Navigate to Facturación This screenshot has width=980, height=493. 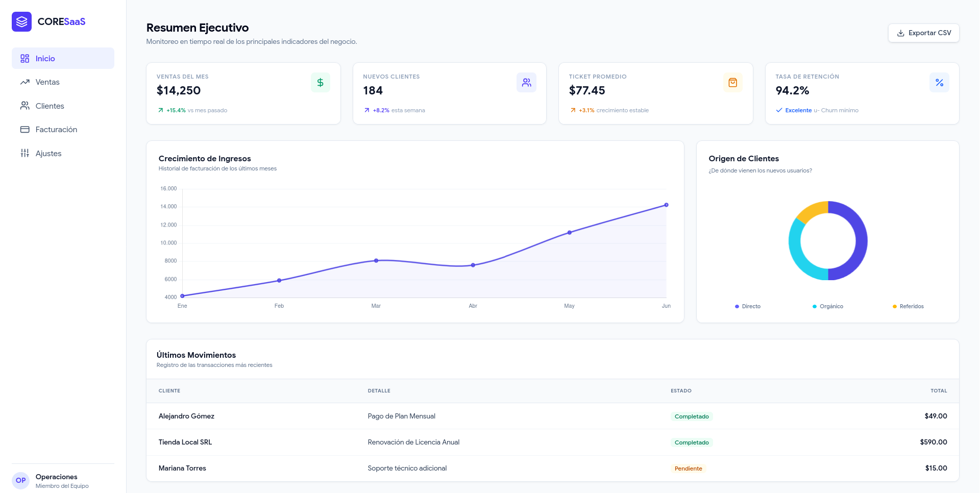63,130
